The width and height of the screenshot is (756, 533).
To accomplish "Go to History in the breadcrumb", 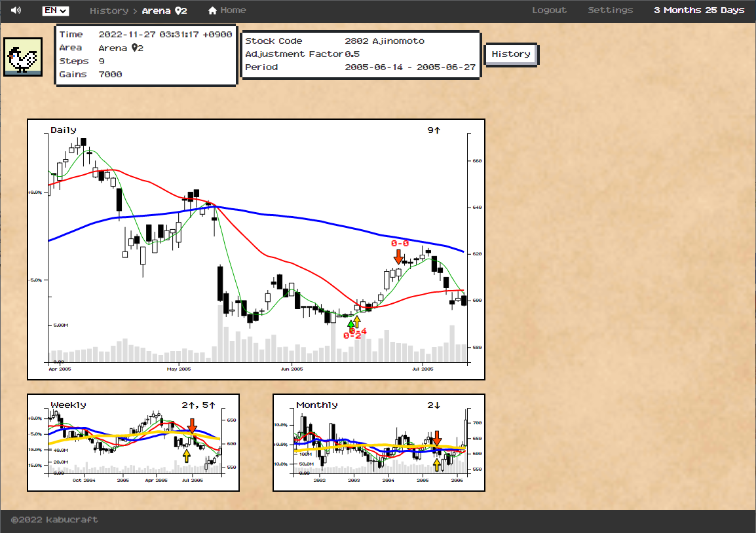I will pyautogui.click(x=109, y=10).
